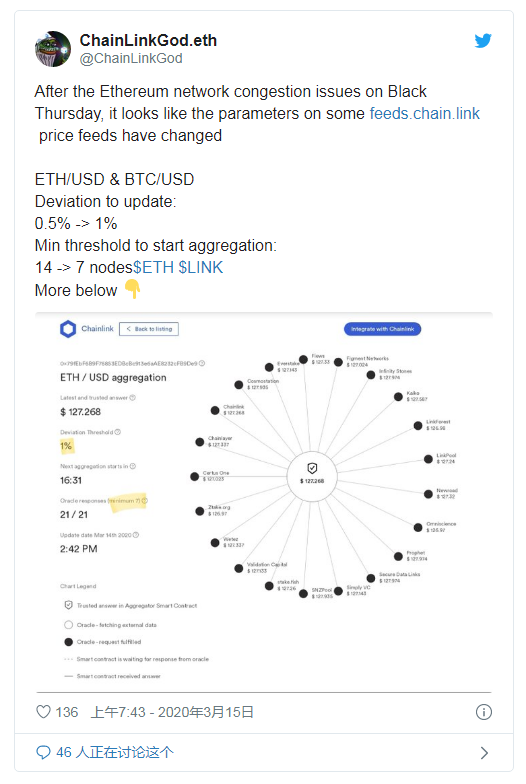Open the 46 people discussing link
Image resolution: width=526 pixels, height=784 pixels.
[x=115, y=752]
